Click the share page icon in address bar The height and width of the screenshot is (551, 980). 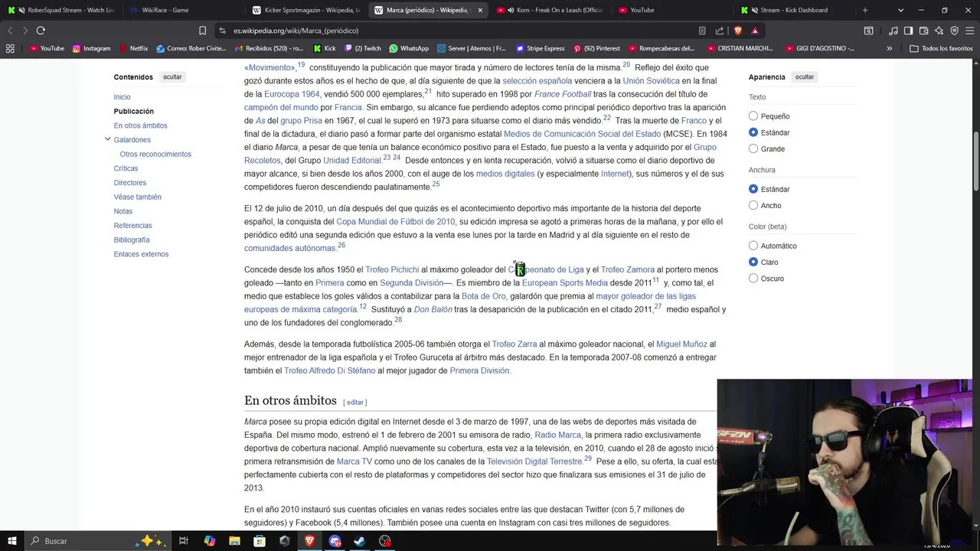pos(720,31)
